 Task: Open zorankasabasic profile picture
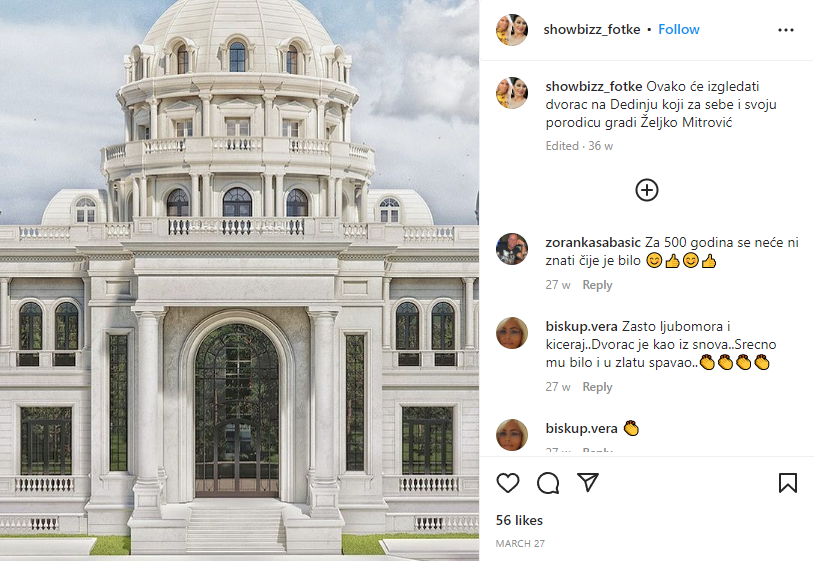coord(512,249)
